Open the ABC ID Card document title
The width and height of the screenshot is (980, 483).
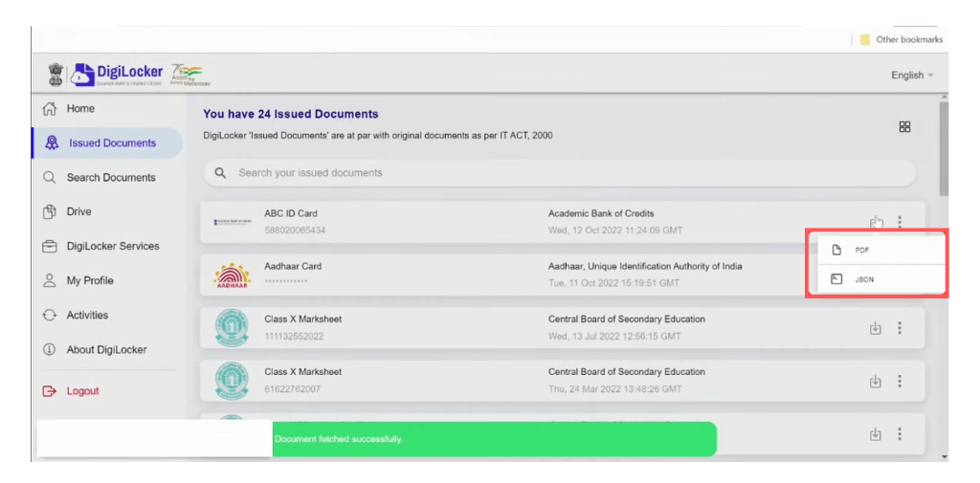[x=291, y=213]
